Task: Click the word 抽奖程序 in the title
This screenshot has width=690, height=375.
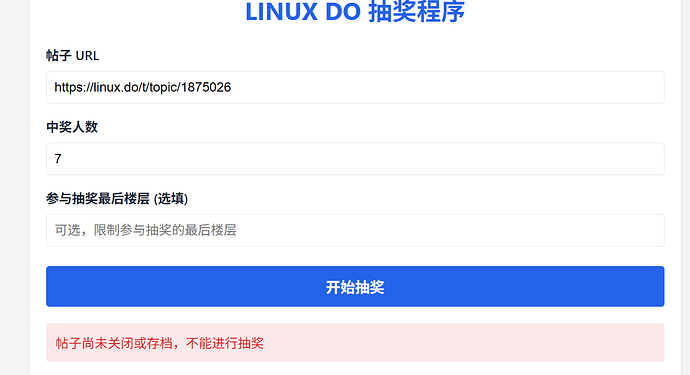Action: click(x=416, y=11)
